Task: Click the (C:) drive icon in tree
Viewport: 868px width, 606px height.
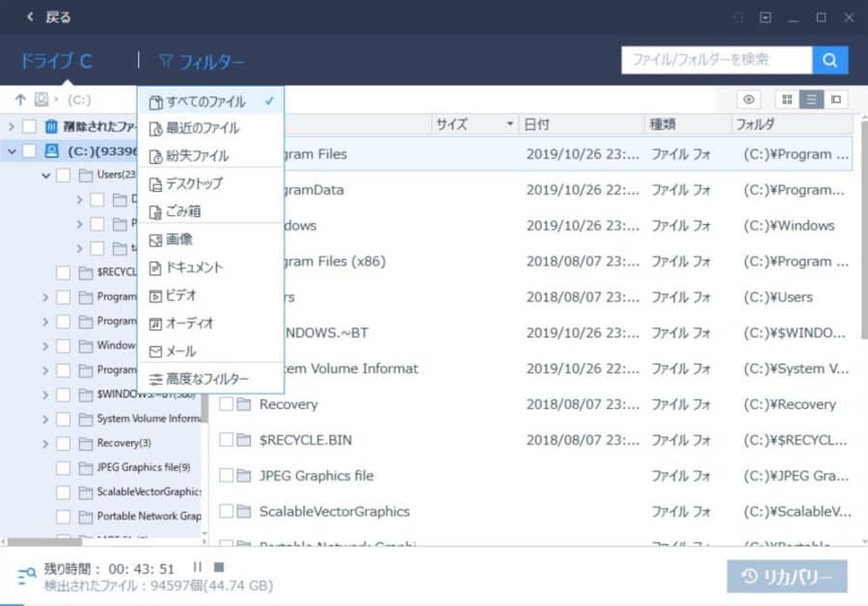Action: (51, 151)
